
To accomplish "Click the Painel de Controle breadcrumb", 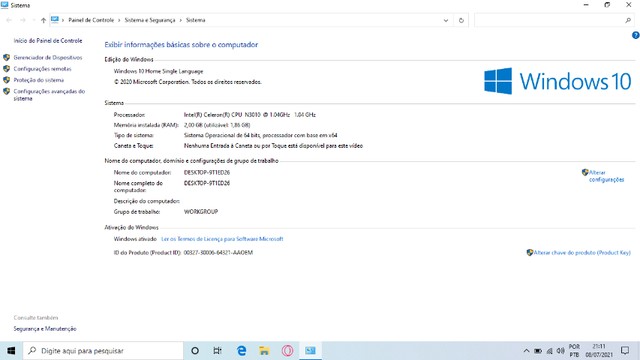I will (91, 20).
